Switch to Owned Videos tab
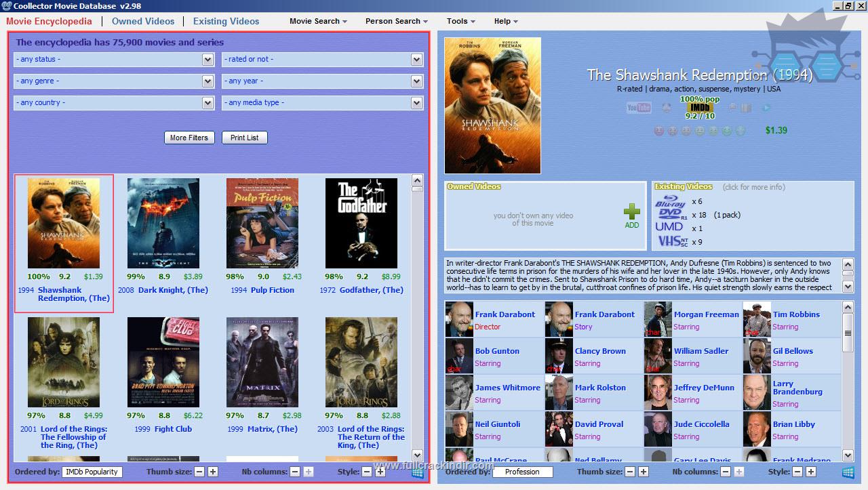868x490 pixels. (143, 21)
